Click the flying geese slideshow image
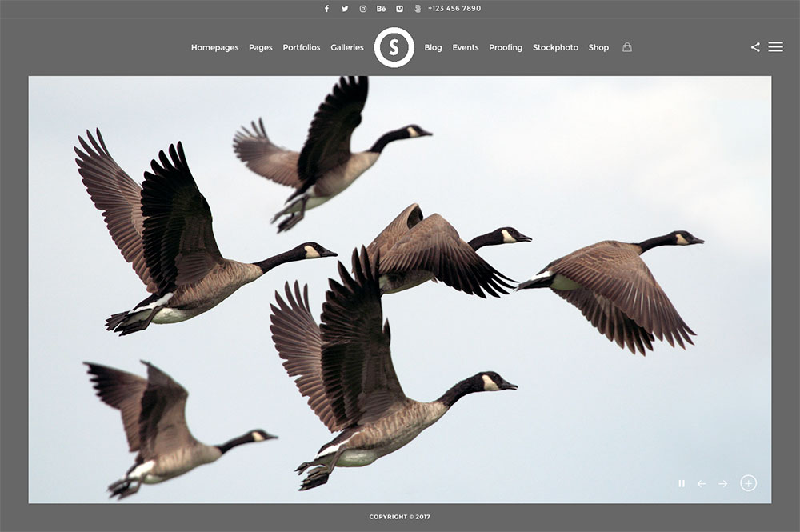800x532 pixels. pos(400,288)
